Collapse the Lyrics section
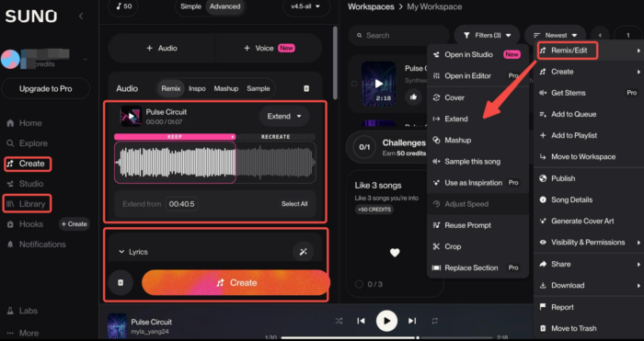 point(133,252)
